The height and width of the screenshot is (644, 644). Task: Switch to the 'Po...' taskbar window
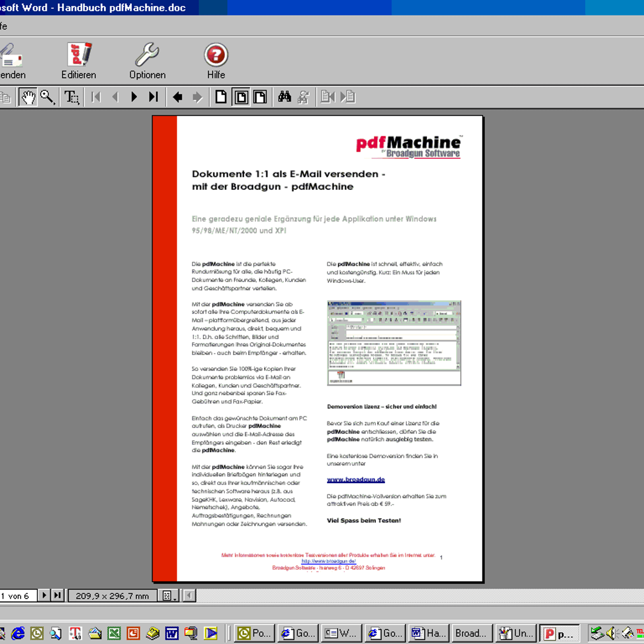(x=255, y=633)
